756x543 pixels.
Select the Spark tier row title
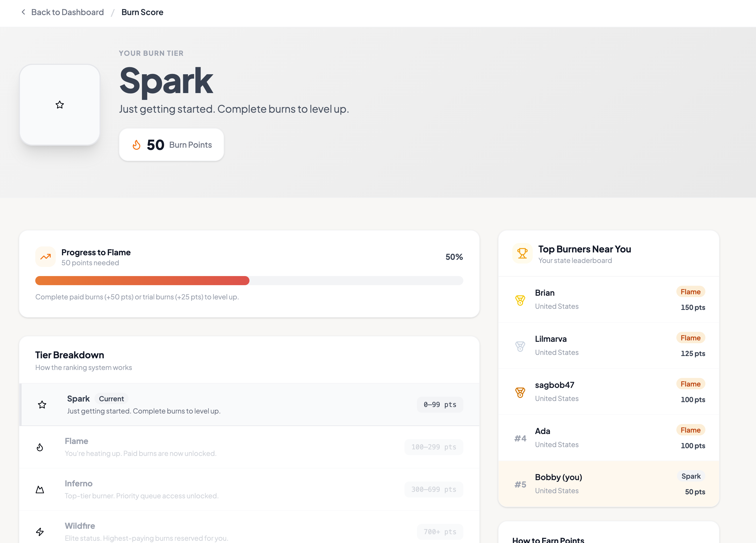pos(78,399)
